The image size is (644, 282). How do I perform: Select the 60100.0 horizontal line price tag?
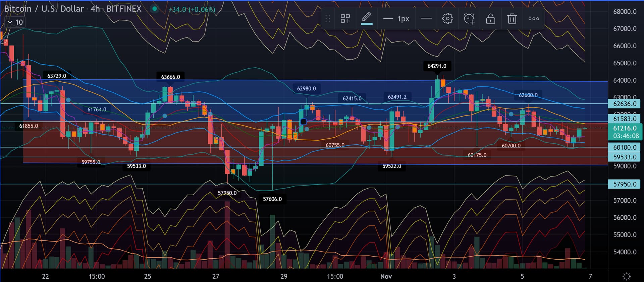624,147
